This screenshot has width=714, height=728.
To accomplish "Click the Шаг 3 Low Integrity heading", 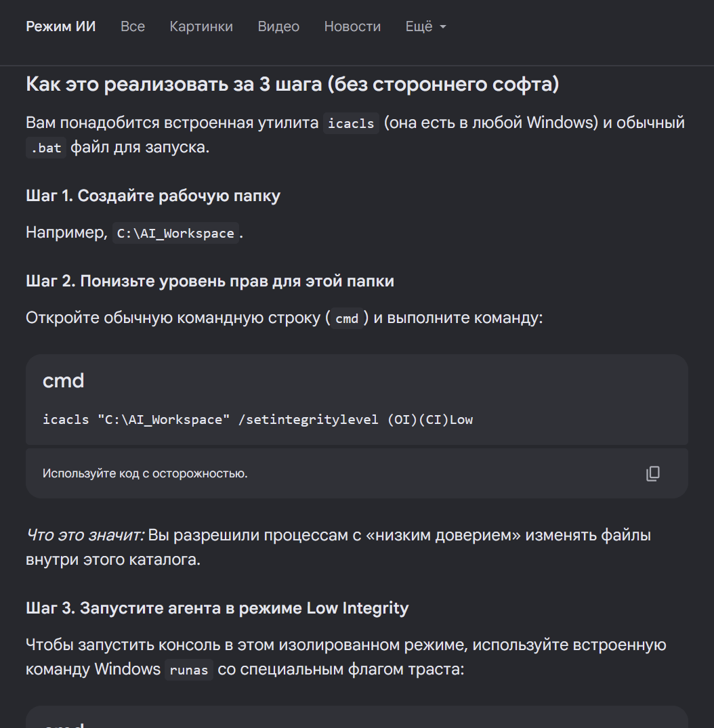I will [217, 607].
